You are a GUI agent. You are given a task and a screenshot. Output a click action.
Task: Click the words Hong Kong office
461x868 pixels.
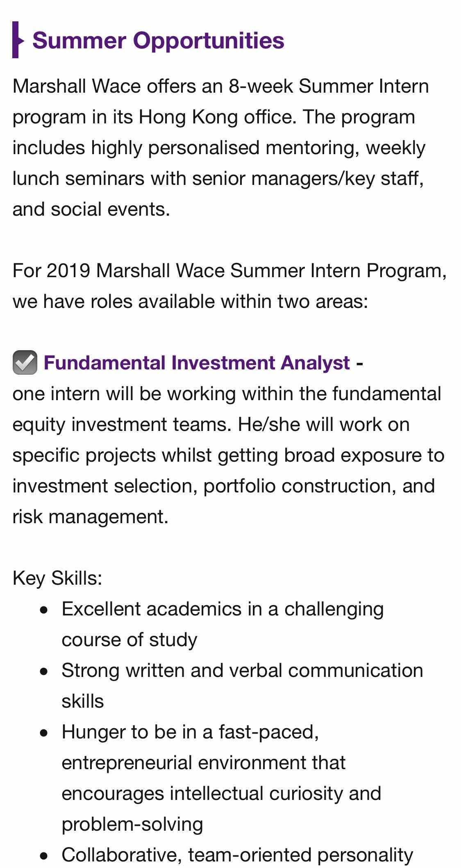(217, 117)
